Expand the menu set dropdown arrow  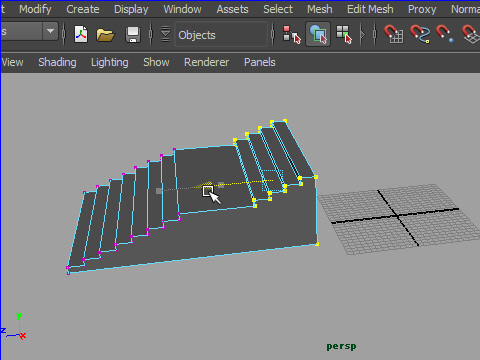[50, 31]
